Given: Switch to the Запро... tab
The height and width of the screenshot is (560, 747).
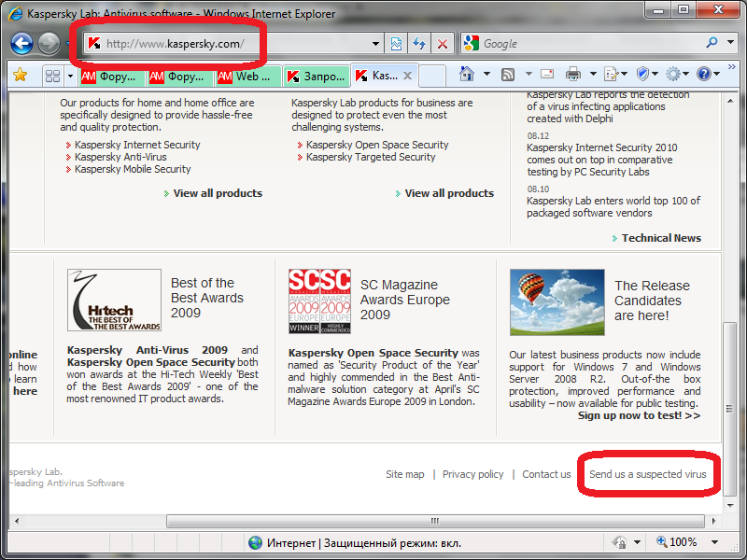Looking at the screenshot, I should tap(317, 77).
